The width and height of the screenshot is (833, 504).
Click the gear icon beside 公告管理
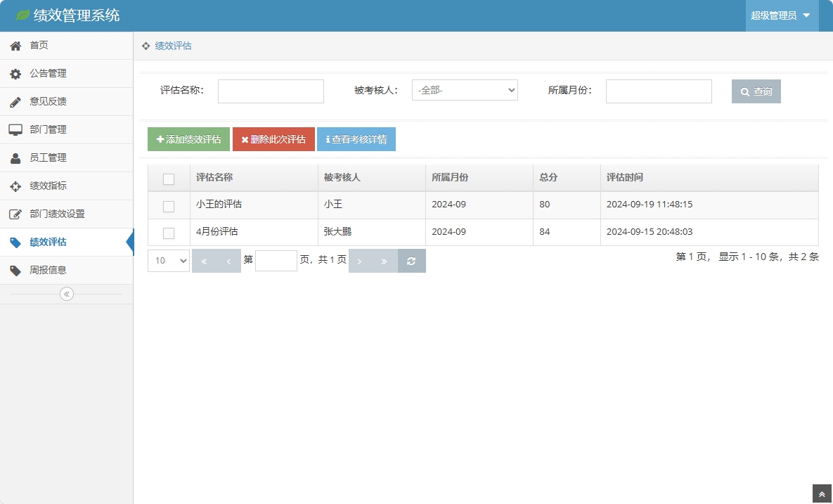(14, 73)
